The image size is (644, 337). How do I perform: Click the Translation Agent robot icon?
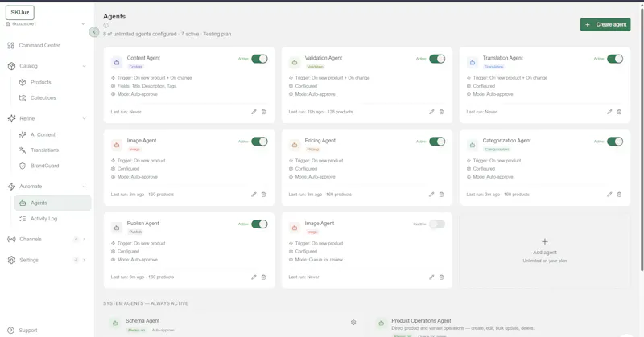[473, 63]
